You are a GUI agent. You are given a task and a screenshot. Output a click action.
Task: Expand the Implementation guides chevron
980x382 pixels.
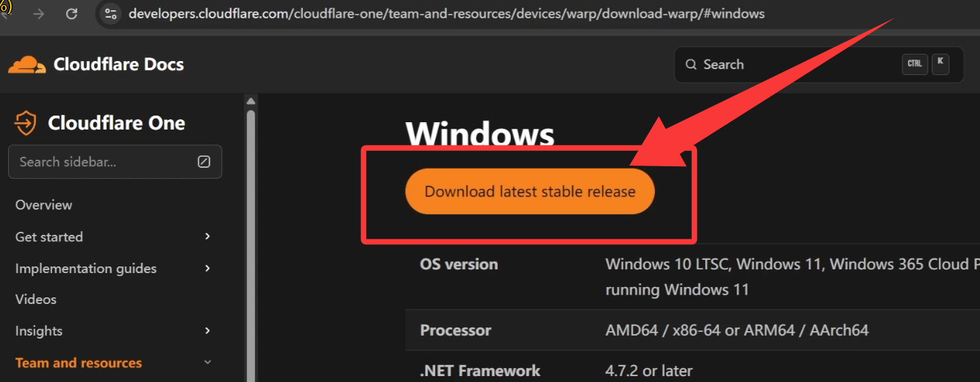point(207,268)
